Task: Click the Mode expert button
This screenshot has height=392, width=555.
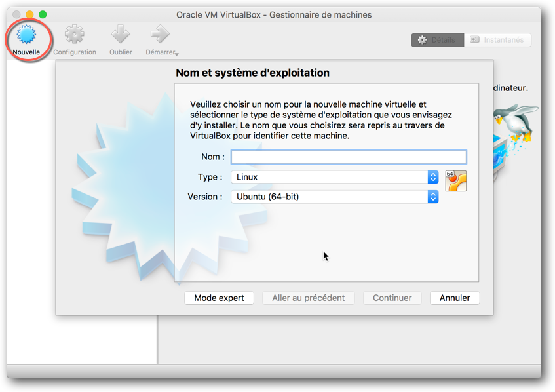Action: point(219,298)
